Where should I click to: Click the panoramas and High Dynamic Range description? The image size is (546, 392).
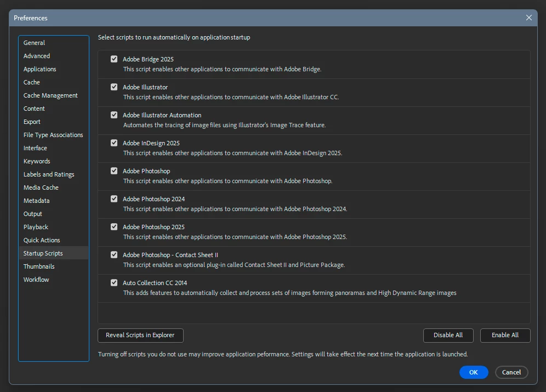tap(289, 293)
